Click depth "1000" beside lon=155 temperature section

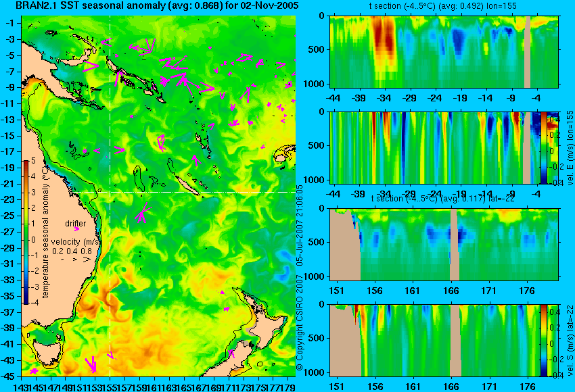[x=315, y=84]
